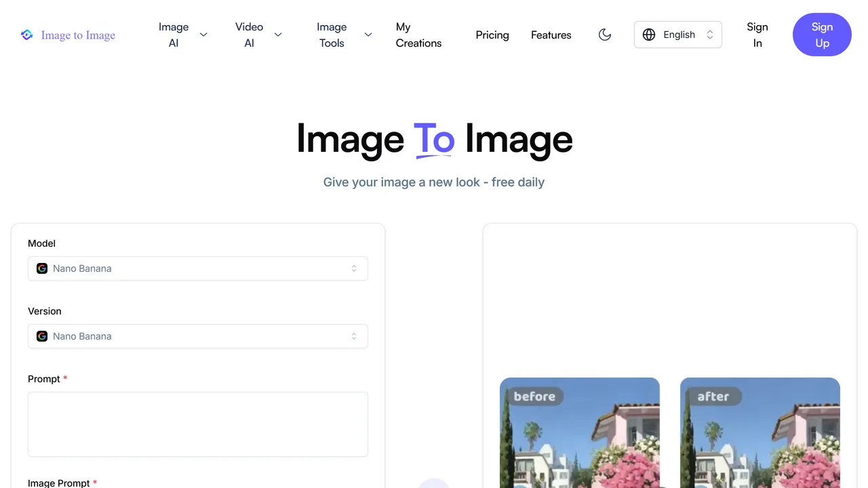Focus the Prompt text area
Viewport: 868px width, 488px height.
click(x=198, y=424)
